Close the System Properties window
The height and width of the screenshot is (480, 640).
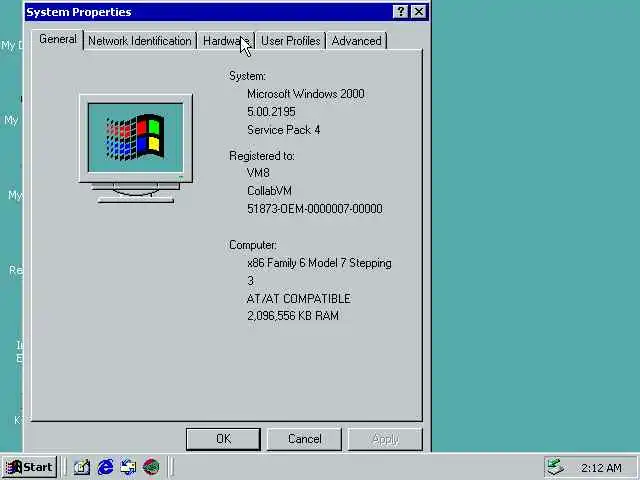coord(419,12)
